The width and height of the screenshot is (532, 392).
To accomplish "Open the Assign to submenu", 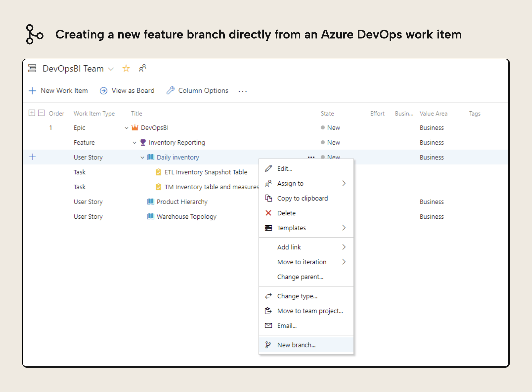I will pyautogui.click(x=306, y=184).
